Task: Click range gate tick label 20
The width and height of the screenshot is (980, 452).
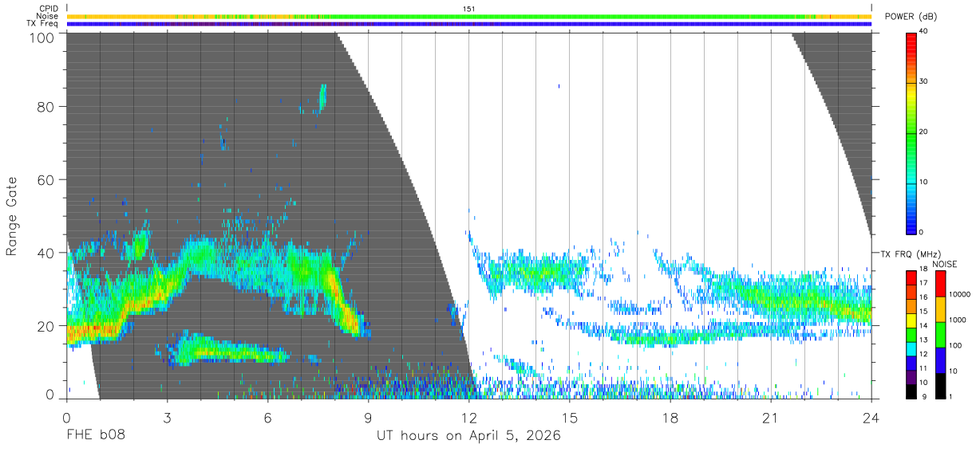Action: [46, 326]
